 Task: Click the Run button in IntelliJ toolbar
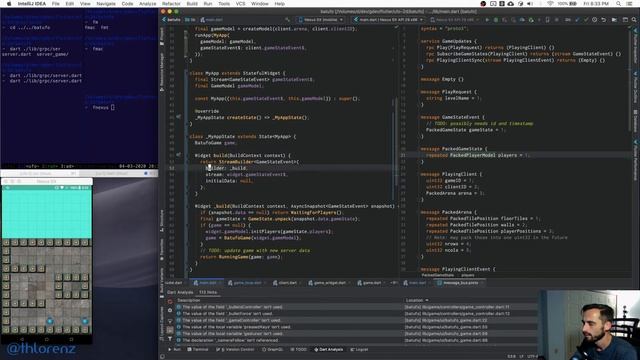coord(487,20)
